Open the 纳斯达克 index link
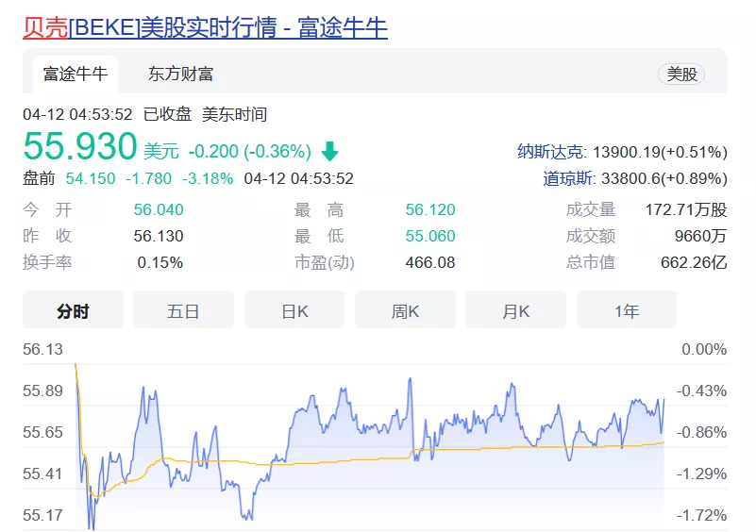The image size is (756, 532). pos(550,152)
